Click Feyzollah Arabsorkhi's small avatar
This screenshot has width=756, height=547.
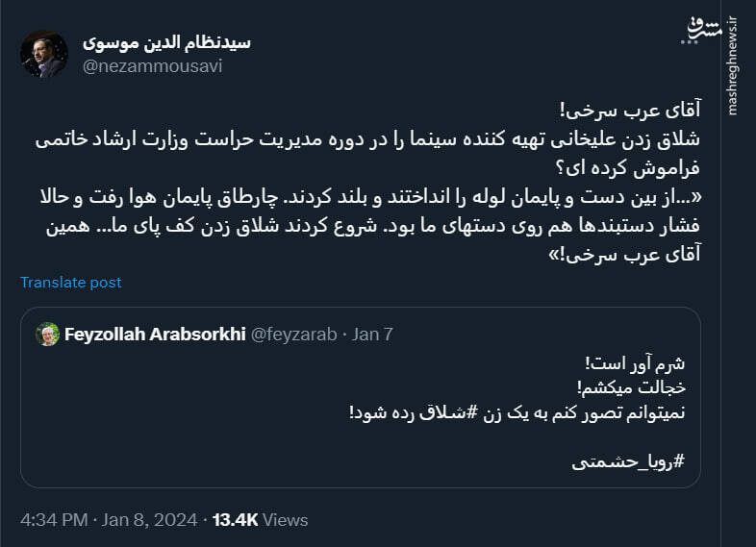tap(48, 335)
